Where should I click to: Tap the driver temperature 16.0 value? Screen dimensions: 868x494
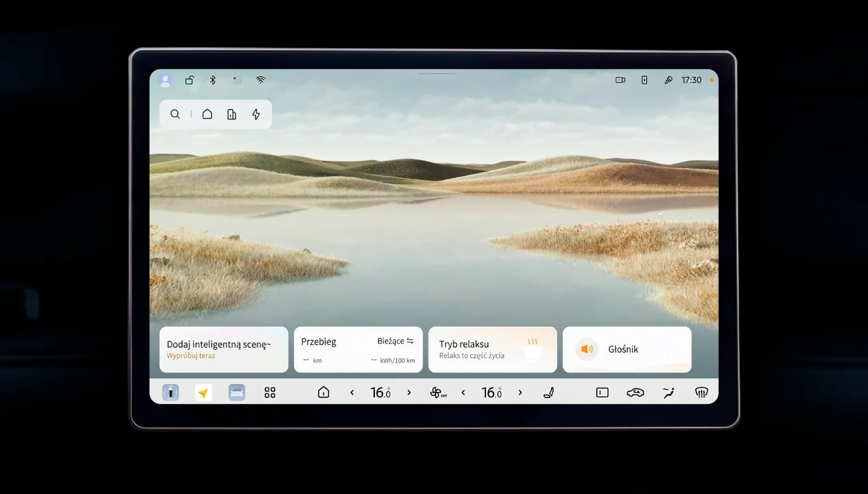381,392
